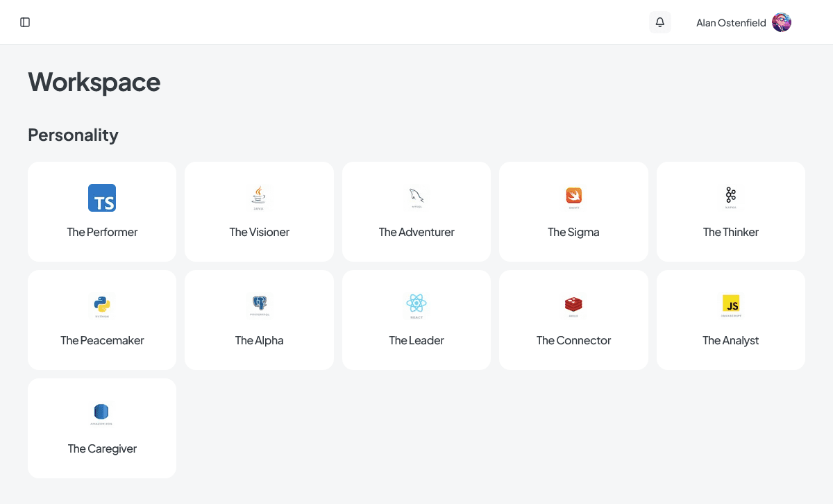
Task: Select The Caregiver personality card
Action: 102,428
